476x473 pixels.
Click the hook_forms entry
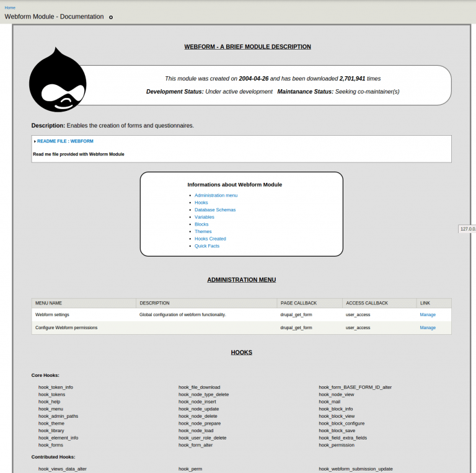click(51, 445)
